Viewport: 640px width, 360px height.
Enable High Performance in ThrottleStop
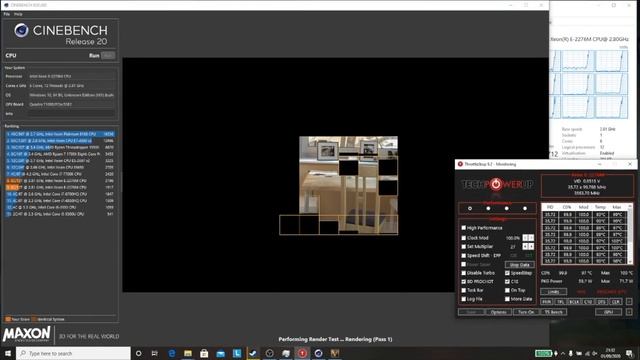point(464,228)
